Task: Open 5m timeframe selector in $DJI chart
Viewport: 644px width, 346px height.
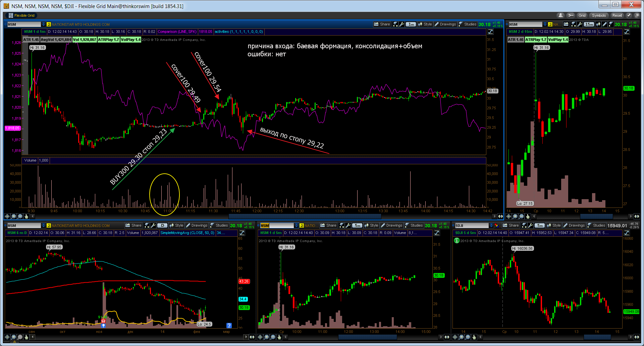Action: (x=540, y=225)
